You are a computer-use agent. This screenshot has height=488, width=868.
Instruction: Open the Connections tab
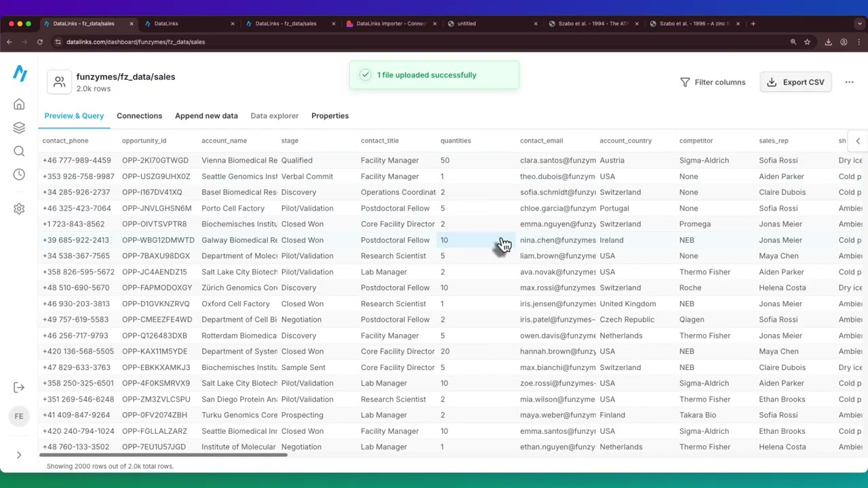(x=139, y=116)
